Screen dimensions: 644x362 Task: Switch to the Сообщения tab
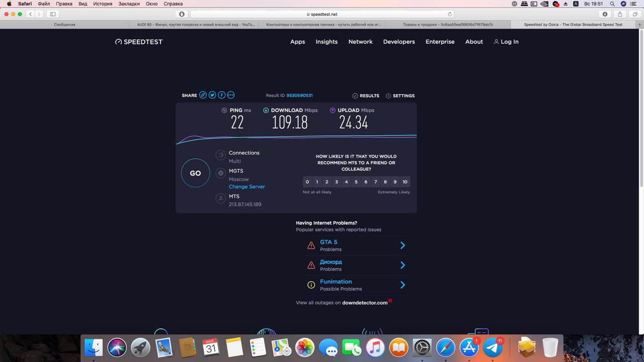(x=65, y=24)
